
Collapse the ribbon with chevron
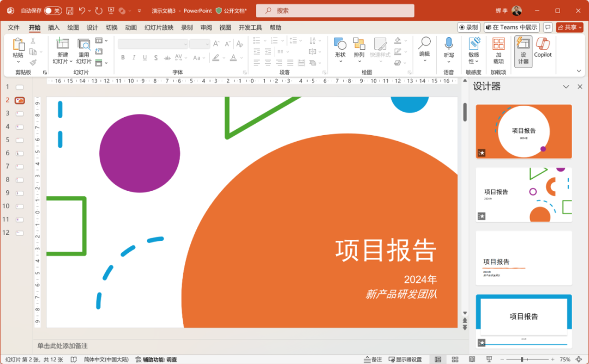pyautogui.click(x=579, y=71)
